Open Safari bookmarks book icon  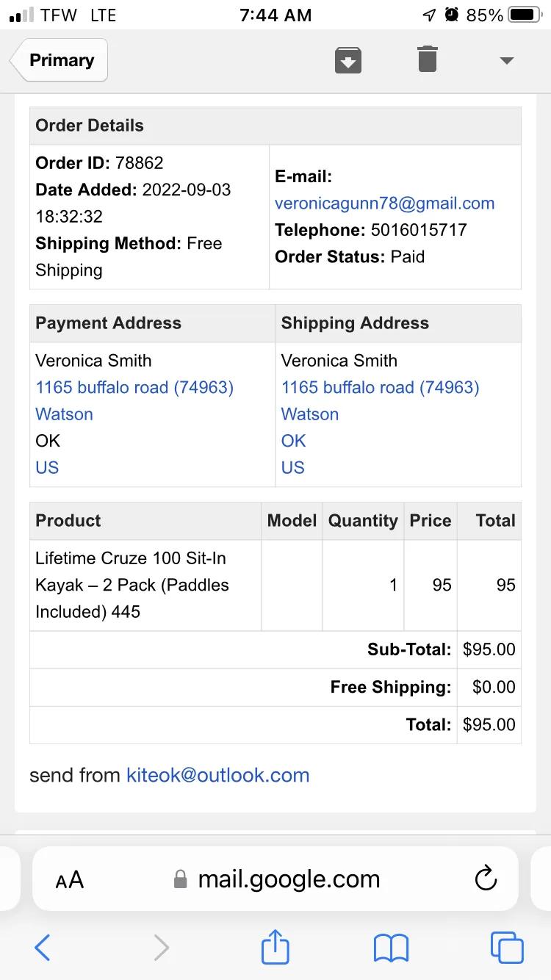tap(391, 948)
